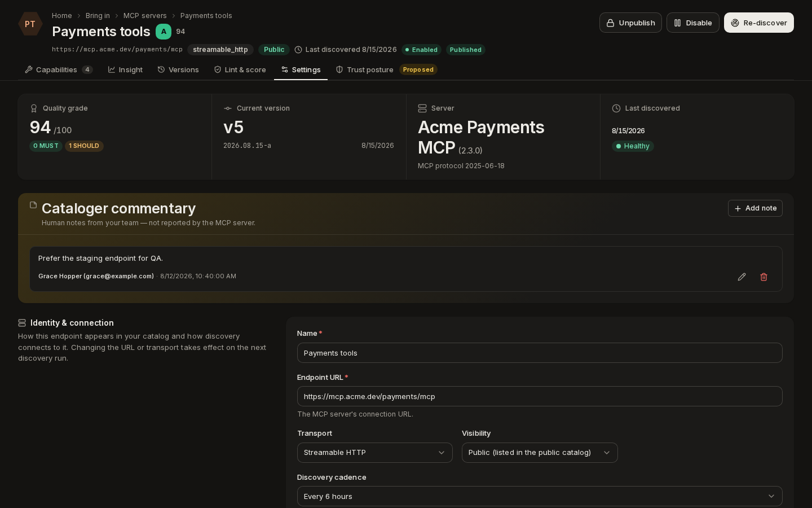Go to the Versions tab

[178, 70]
